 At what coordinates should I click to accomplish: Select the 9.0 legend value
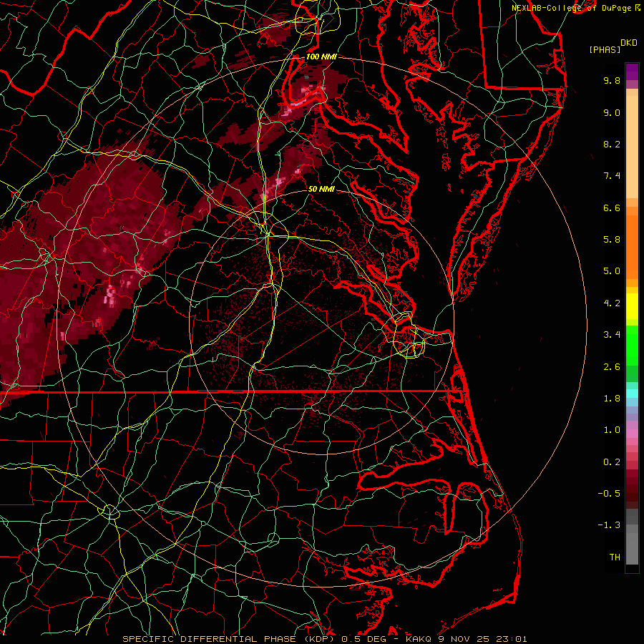click(612, 112)
